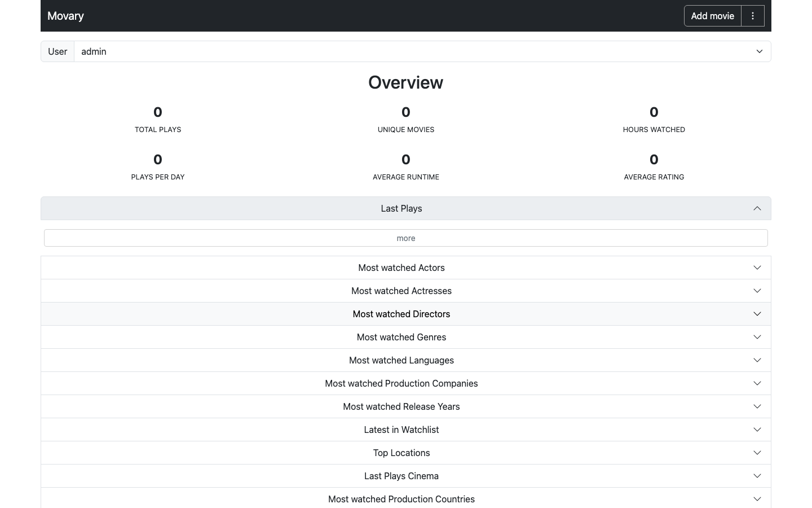Collapse the Last Plays section
The width and height of the screenshot is (812, 508).
tap(406, 208)
